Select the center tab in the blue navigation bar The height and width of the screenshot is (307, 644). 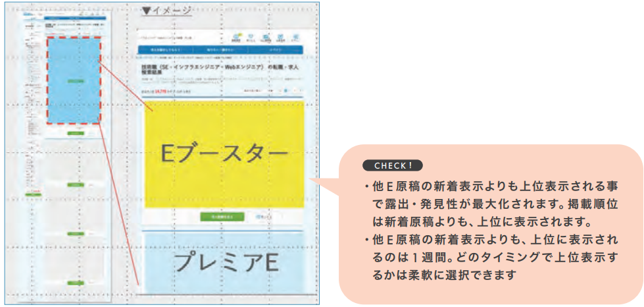[x=220, y=50]
